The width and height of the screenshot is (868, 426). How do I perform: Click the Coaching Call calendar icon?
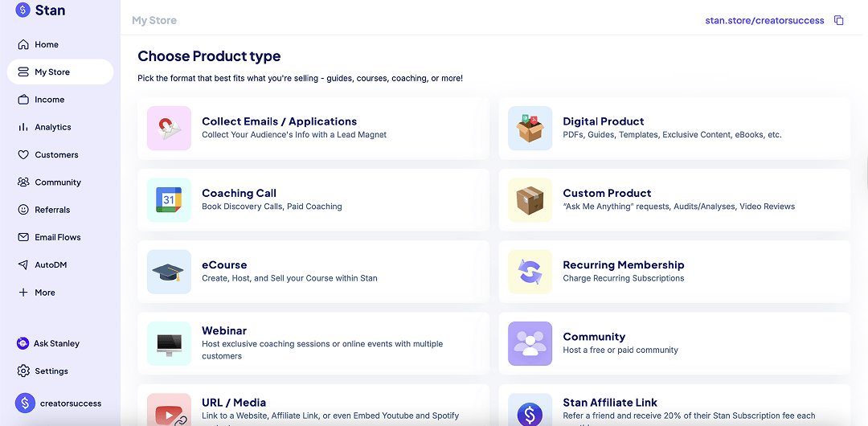(x=169, y=200)
